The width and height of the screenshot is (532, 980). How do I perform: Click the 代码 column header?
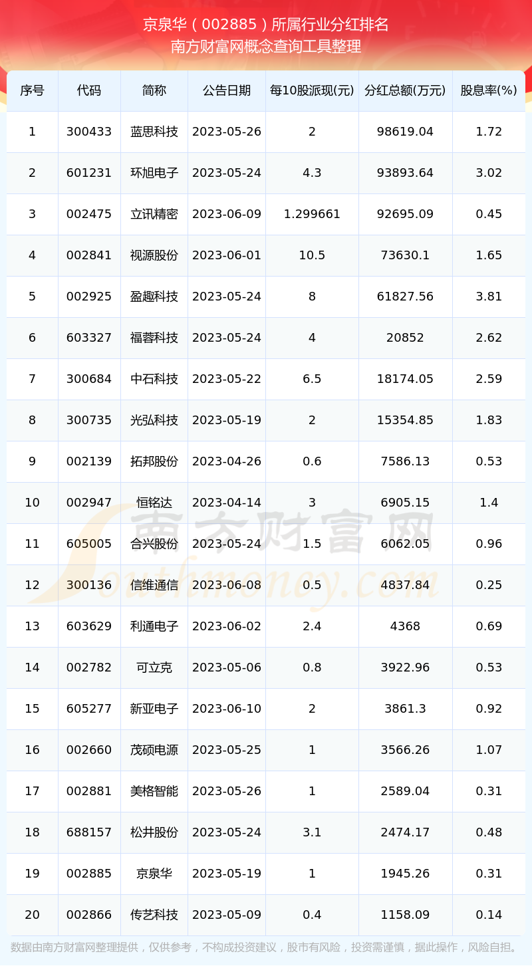coord(89,90)
